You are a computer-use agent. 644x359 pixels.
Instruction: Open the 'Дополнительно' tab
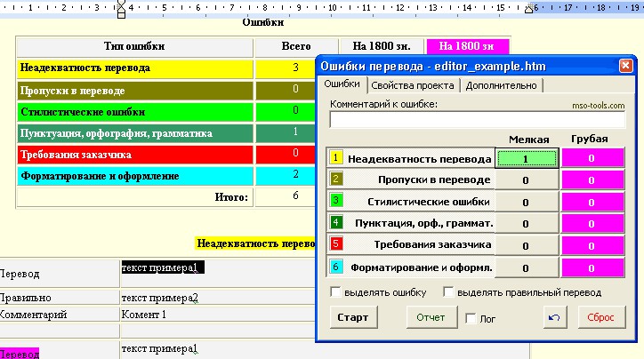click(501, 85)
